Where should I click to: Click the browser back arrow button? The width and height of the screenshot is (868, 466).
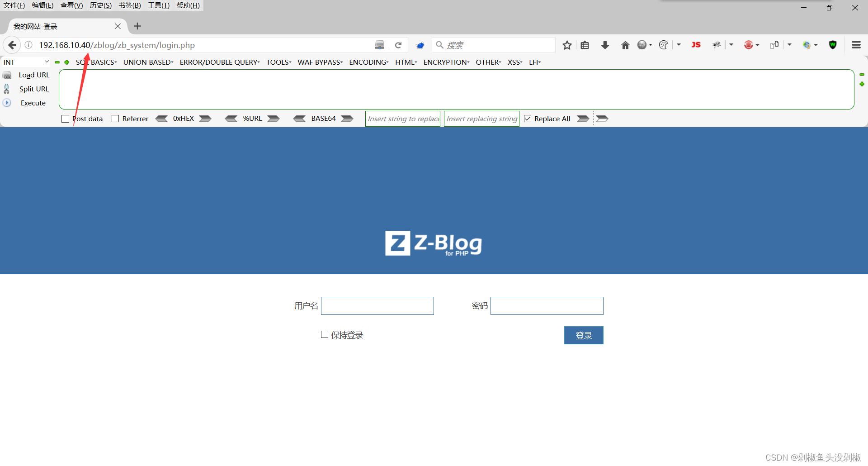12,45
